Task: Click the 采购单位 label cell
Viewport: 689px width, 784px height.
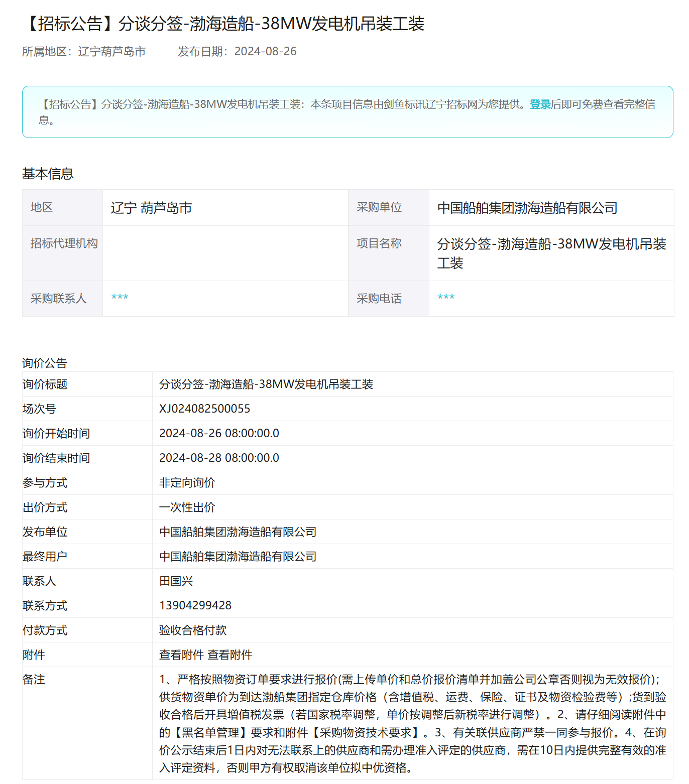Action: (389, 207)
